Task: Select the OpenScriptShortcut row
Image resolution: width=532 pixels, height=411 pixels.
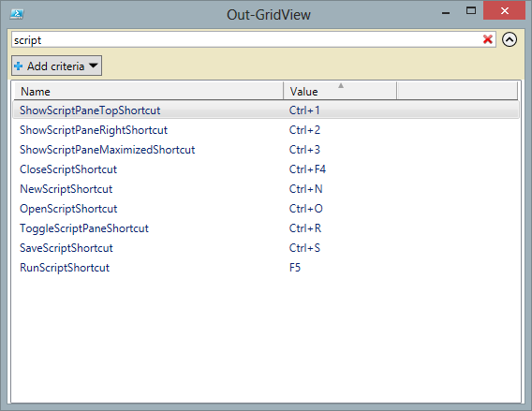Action: click(x=266, y=209)
